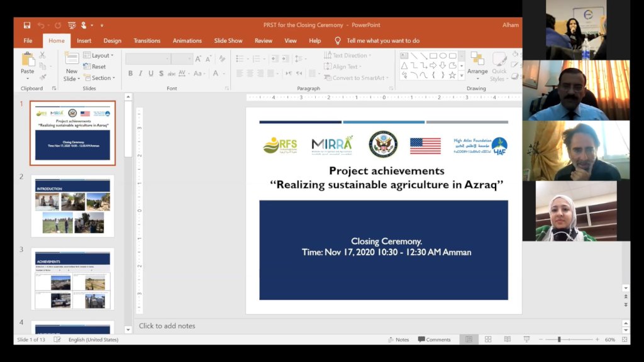Undo the last action in Quick Access
Screen dimensions: 644x362
pyautogui.click(x=41, y=25)
